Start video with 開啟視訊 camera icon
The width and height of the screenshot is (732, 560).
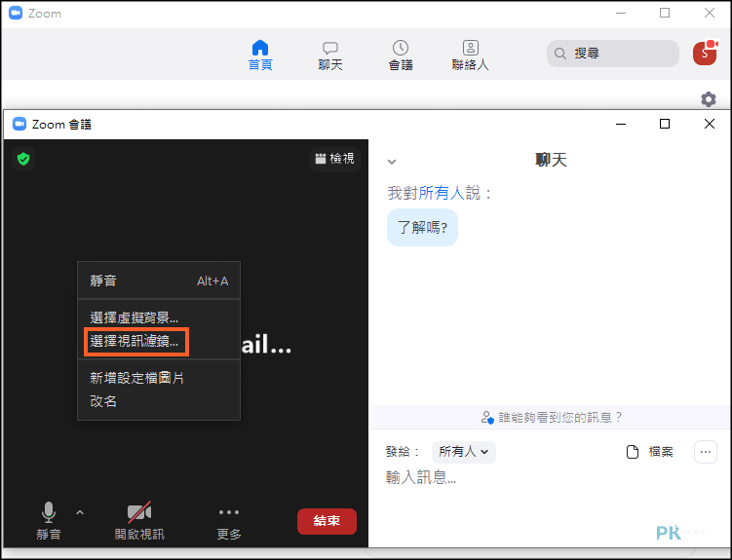coord(139,521)
